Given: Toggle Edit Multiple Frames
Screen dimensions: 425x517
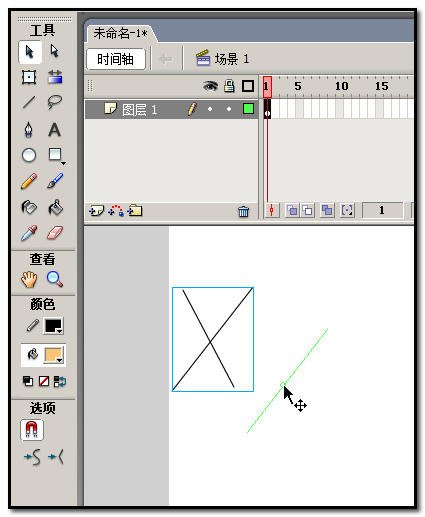Looking at the screenshot, I should pyautogui.click(x=327, y=210).
